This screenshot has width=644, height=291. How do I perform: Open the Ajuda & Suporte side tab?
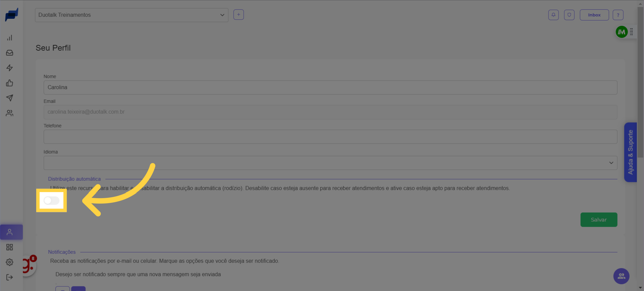[x=630, y=152]
